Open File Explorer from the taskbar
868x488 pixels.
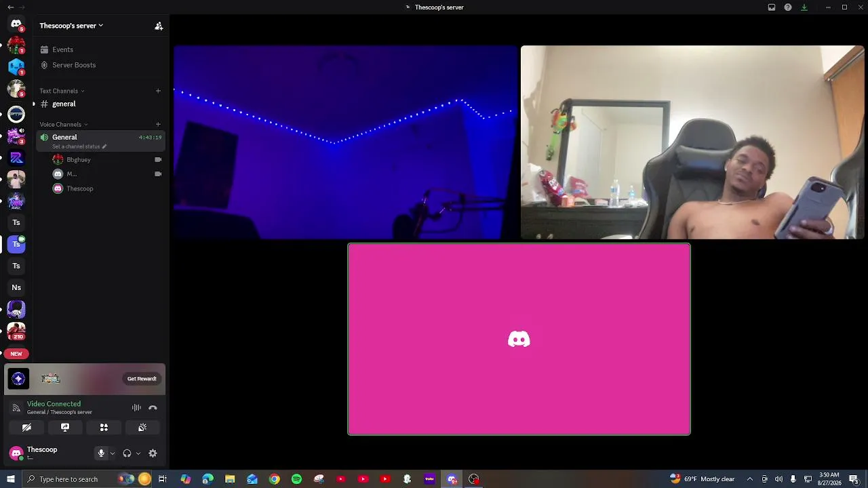[230, 479]
